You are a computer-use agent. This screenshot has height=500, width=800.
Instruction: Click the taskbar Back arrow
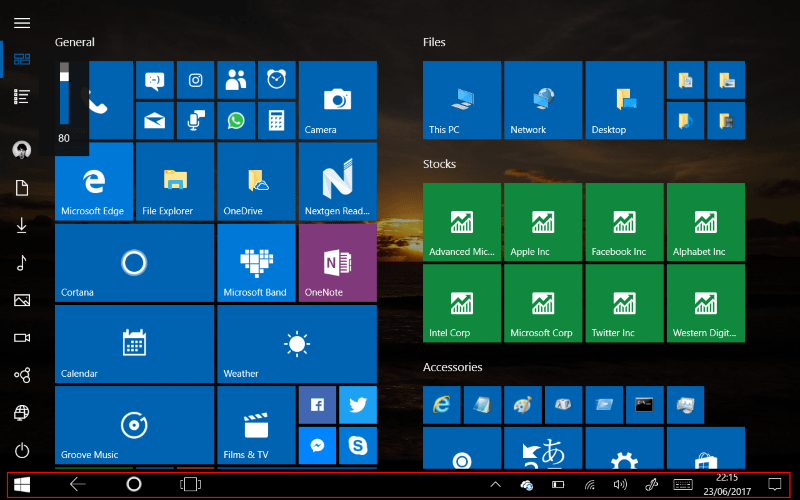pyautogui.click(x=78, y=484)
